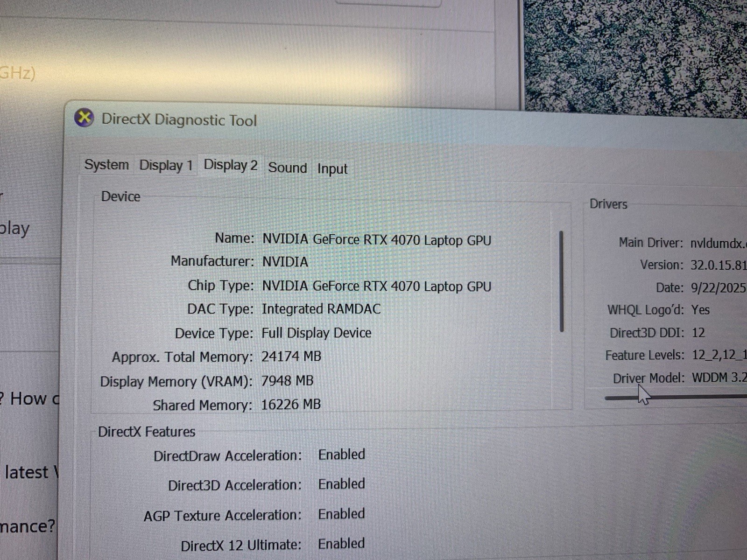Click the Integrated RAMDAC value
Screen dimensions: 747x560
(x=321, y=309)
